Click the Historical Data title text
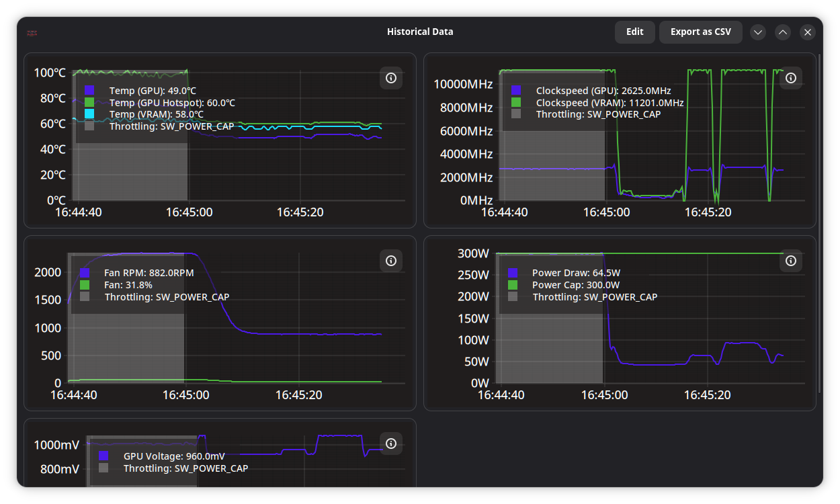Image resolution: width=840 pixels, height=504 pixels. (x=420, y=32)
